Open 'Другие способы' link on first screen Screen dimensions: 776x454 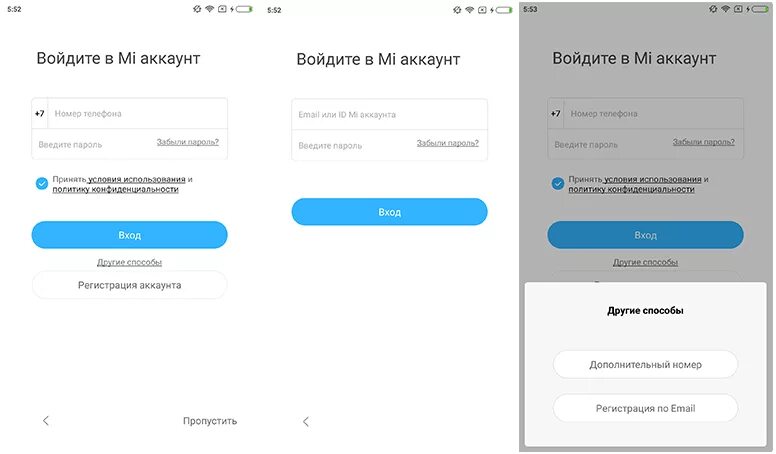tap(129, 262)
